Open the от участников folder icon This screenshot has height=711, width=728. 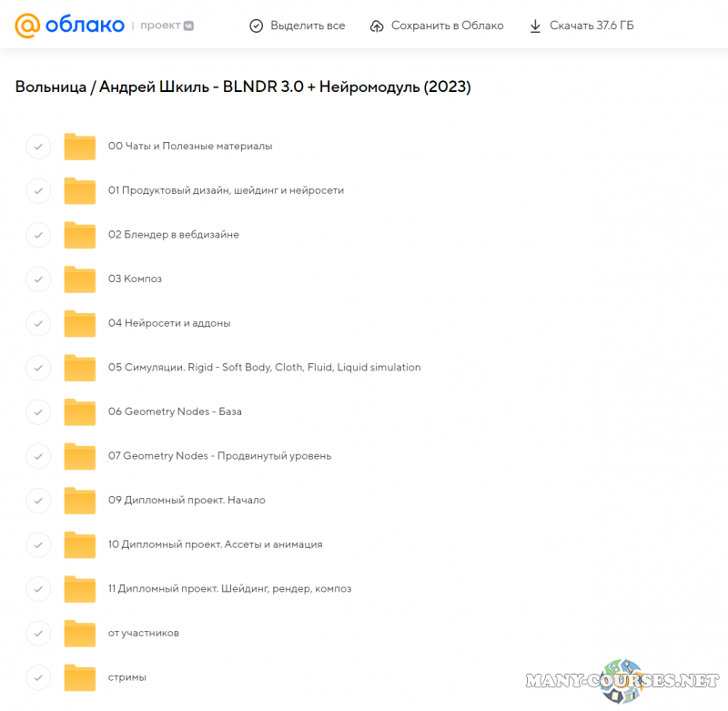tap(80, 633)
